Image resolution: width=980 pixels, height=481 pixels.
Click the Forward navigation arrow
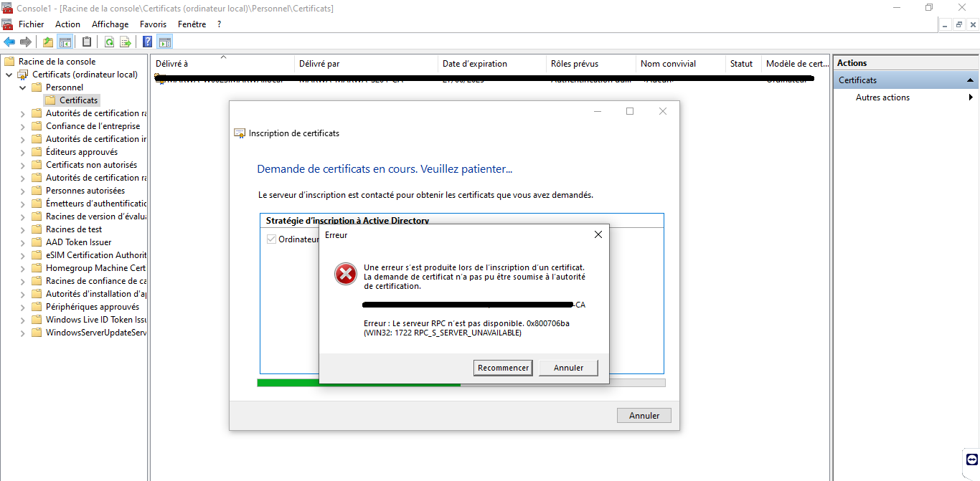tap(26, 42)
